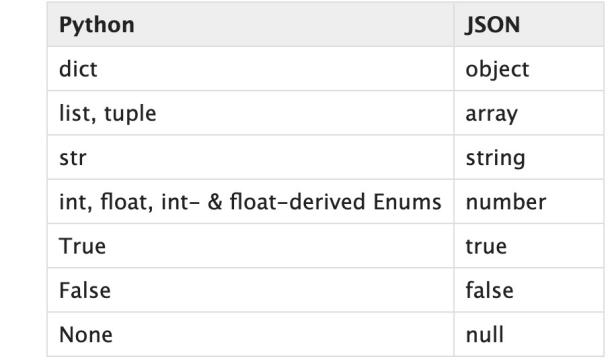Click the int, float, Enums cell

[251, 202]
